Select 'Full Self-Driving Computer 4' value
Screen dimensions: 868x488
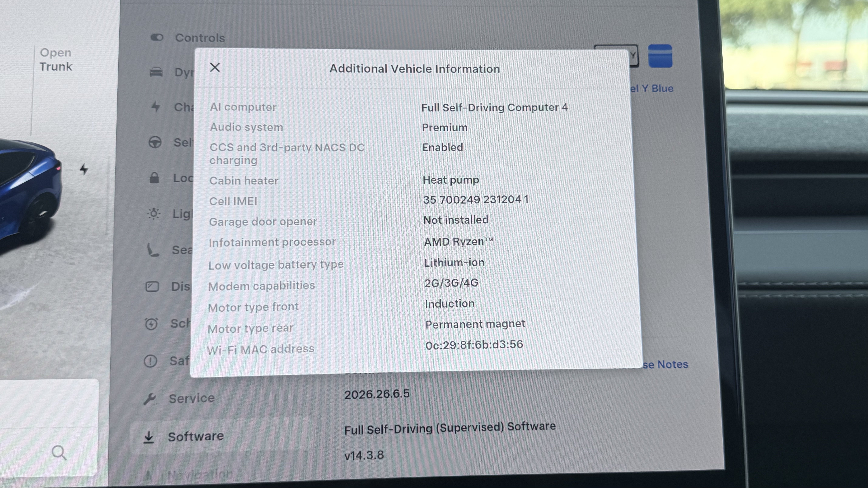click(x=495, y=107)
